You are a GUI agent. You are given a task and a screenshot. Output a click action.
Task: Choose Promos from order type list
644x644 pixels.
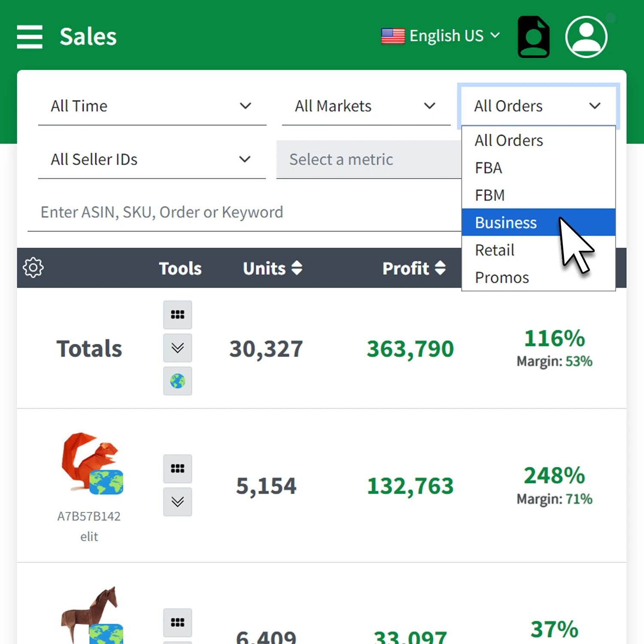pyautogui.click(x=538, y=277)
